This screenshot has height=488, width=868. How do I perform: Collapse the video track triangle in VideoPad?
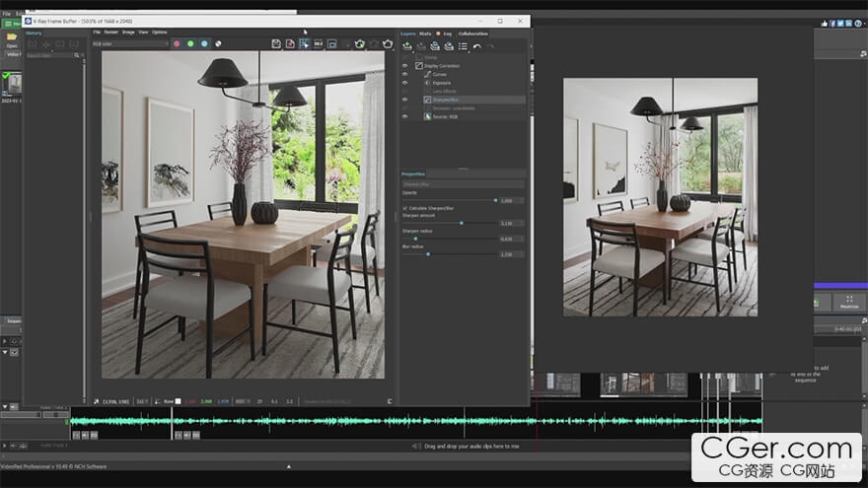click(5, 352)
